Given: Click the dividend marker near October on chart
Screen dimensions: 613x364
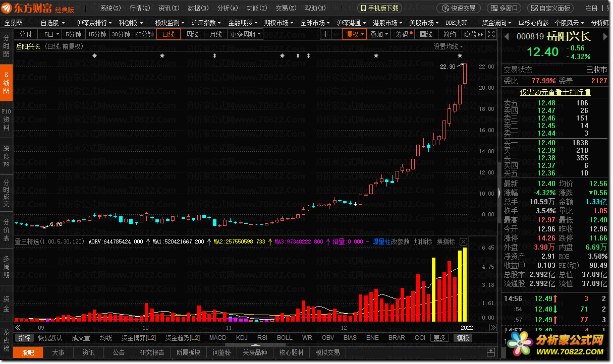Looking at the screenshot, I should (x=215, y=56).
